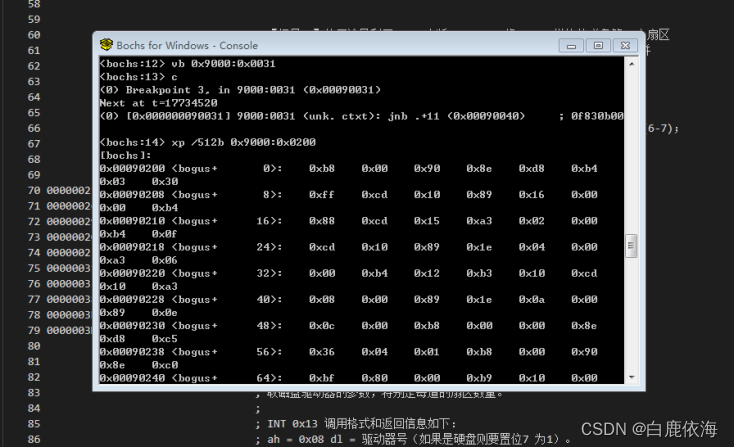734x448 pixels.
Task: Click the 'xp /512b 0x9000:0x0200' command
Action: point(243,142)
